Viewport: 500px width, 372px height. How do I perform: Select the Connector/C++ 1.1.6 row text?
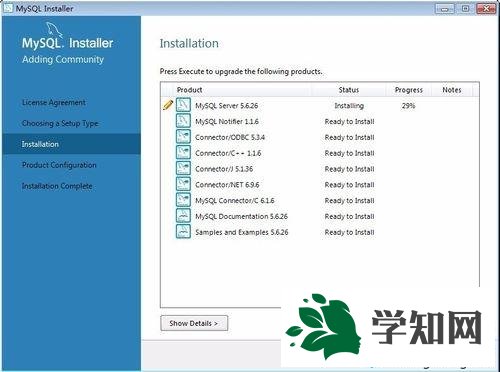[x=228, y=153]
